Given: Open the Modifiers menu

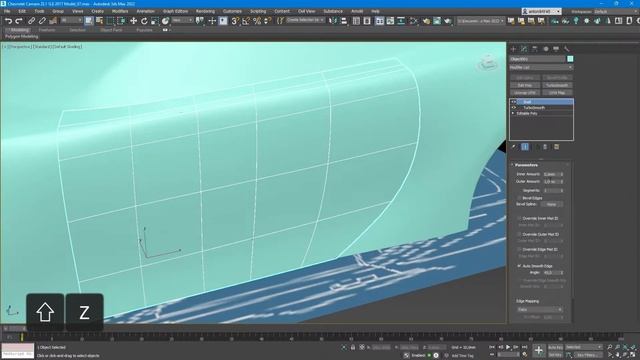Looking at the screenshot, I should [x=120, y=11].
